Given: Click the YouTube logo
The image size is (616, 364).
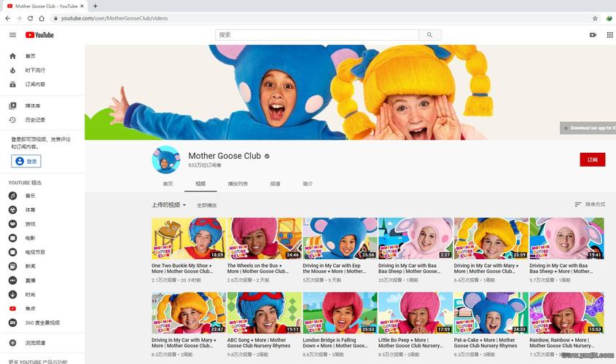Looking at the screenshot, I should pyautogui.click(x=39, y=35).
